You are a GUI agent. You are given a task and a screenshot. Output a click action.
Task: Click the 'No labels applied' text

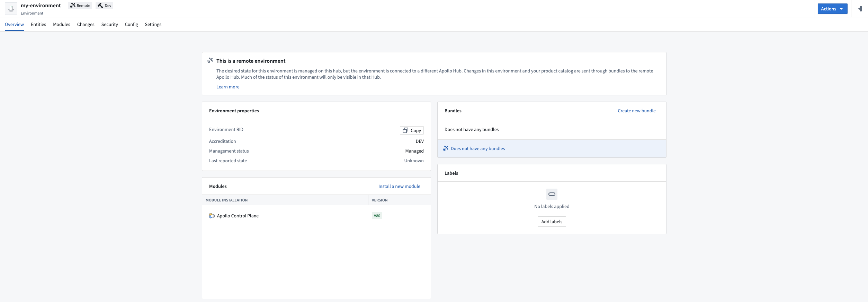pyautogui.click(x=552, y=206)
